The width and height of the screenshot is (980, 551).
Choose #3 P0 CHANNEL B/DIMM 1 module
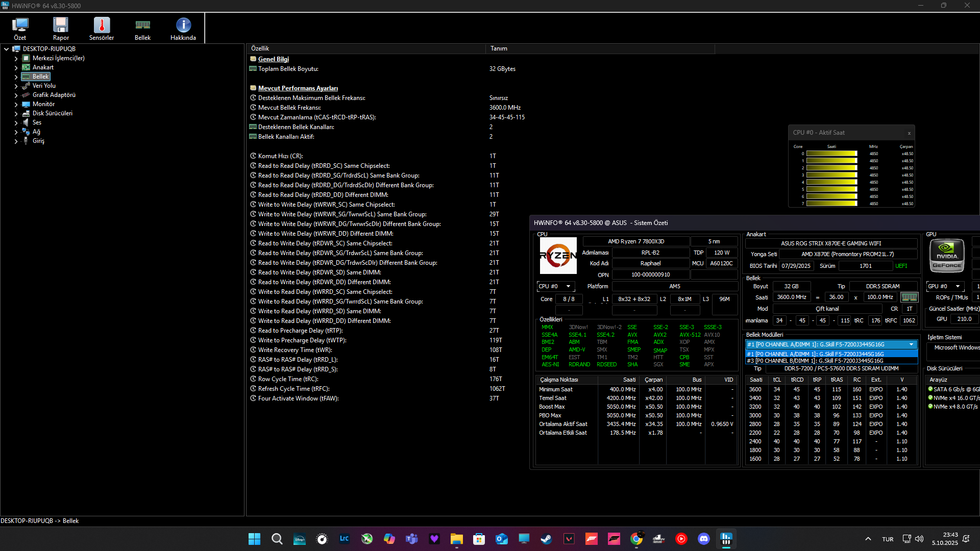click(831, 361)
